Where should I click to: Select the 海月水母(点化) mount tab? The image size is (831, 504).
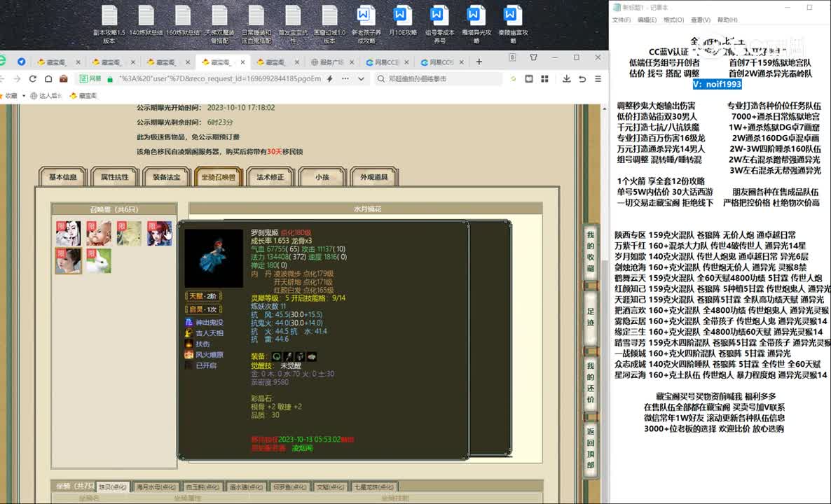tap(156, 486)
